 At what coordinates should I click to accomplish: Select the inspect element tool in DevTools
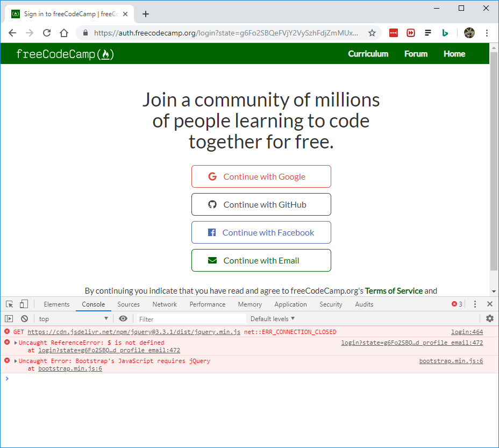[9, 304]
